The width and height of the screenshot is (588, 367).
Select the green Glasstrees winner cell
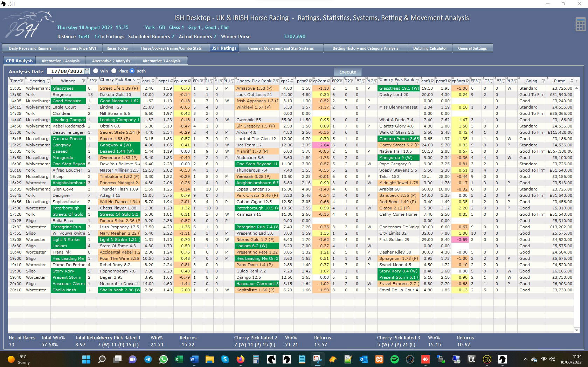click(x=68, y=88)
